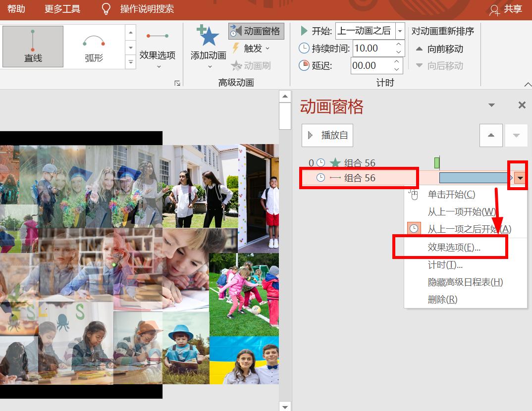The image size is (532, 411).
Task: Open the 开始 dropdown showing 上一动画之后
Action: pos(400,31)
